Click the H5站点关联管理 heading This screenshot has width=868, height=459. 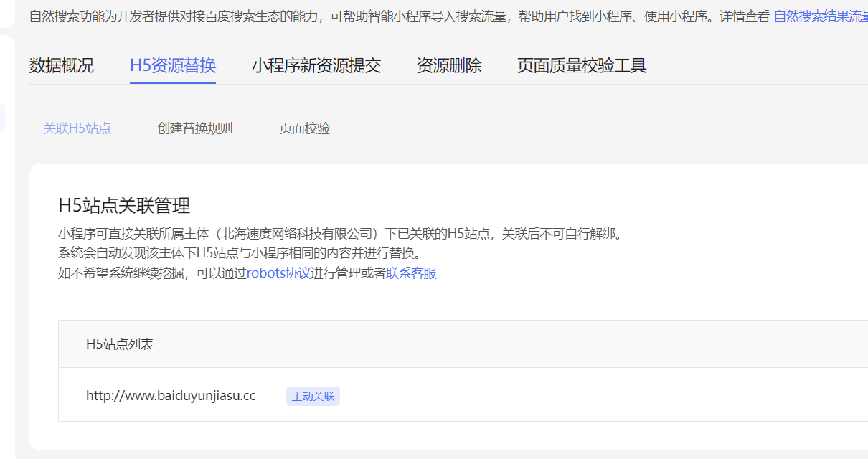click(124, 206)
